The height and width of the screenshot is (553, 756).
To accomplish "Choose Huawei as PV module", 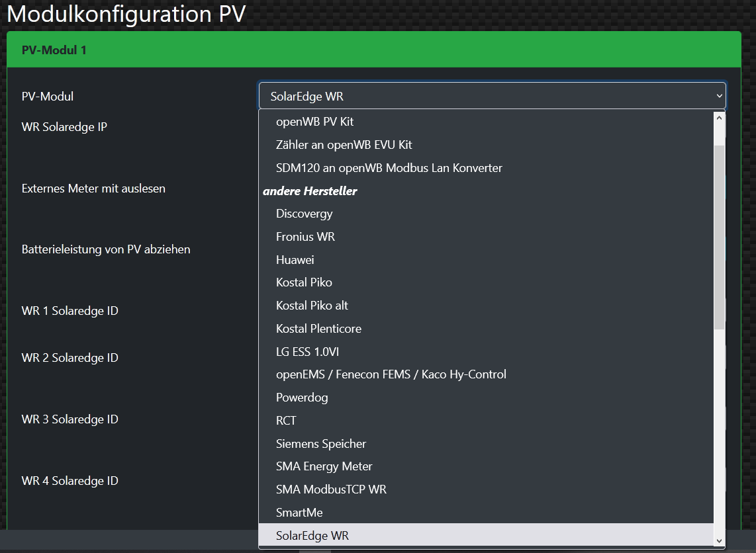I will tap(295, 260).
